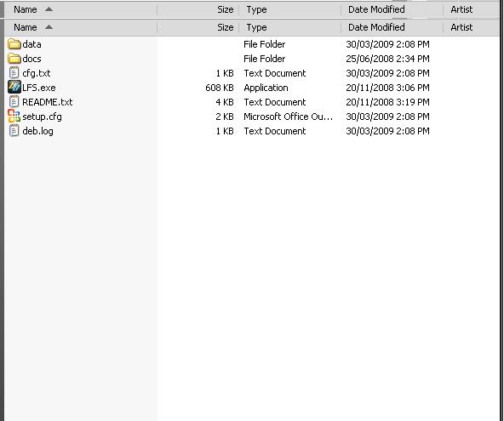
Task: Click the README.txt file icon
Action: pos(14,102)
